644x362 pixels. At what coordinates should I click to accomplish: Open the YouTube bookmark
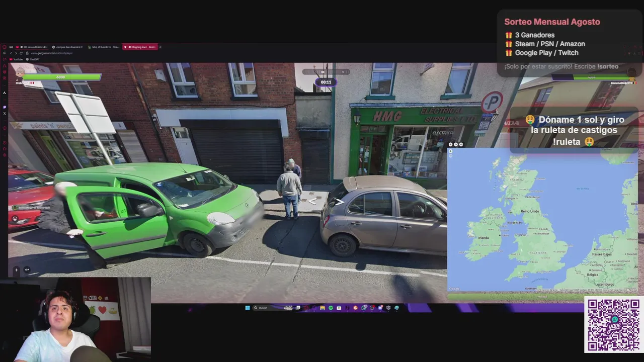16,59
